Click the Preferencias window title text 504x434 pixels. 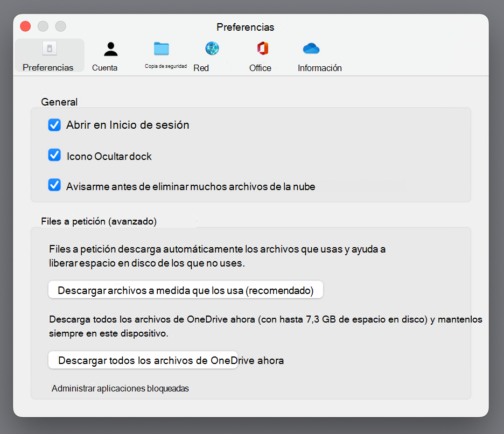tap(245, 27)
